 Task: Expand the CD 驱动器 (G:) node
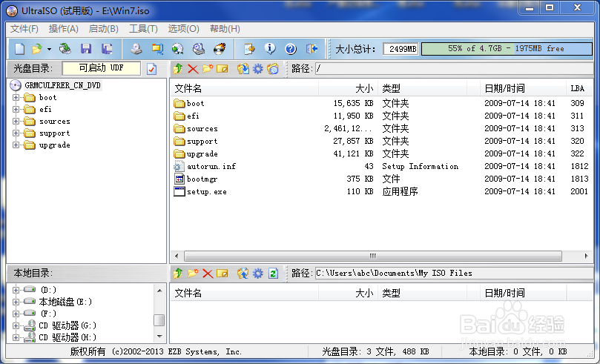[x=16, y=325]
